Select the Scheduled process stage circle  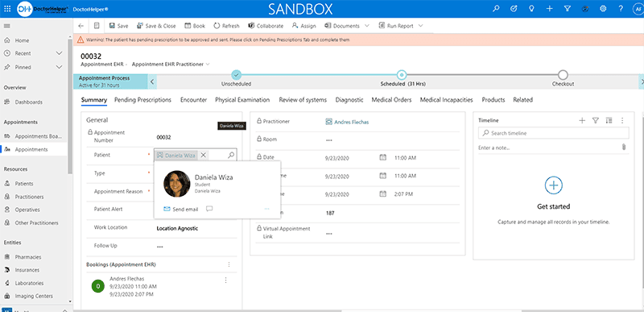[402, 75]
